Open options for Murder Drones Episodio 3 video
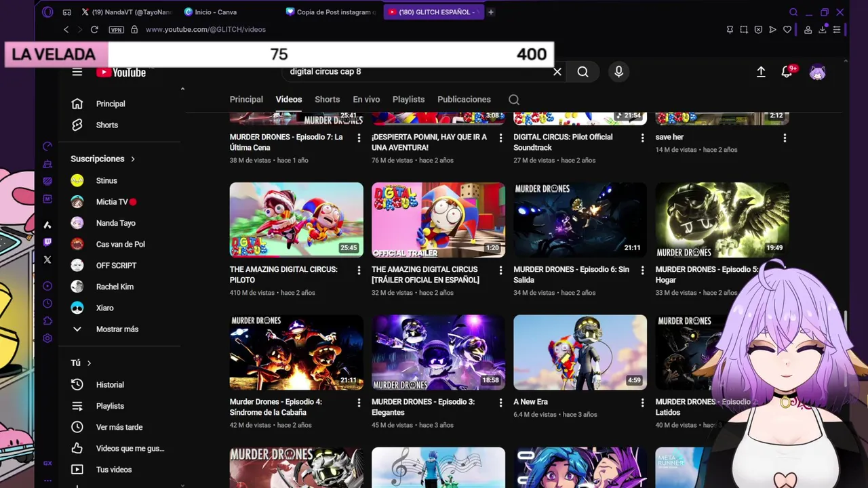868x488 pixels. point(500,403)
